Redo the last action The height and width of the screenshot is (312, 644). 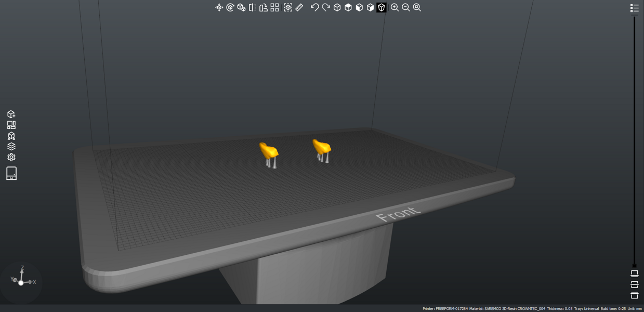[x=325, y=7]
